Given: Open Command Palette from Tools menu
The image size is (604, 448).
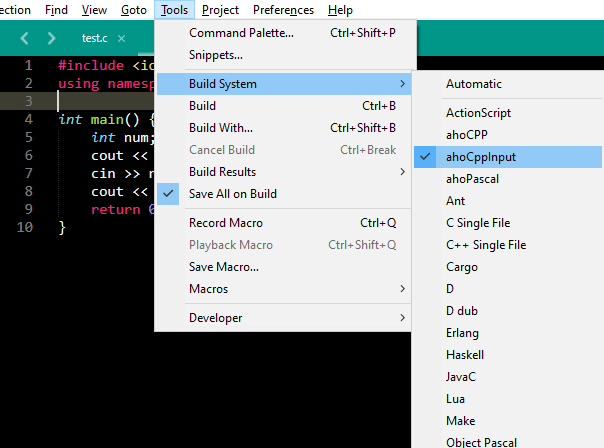Looking at the screenshot, I should [x=241, y=33].
